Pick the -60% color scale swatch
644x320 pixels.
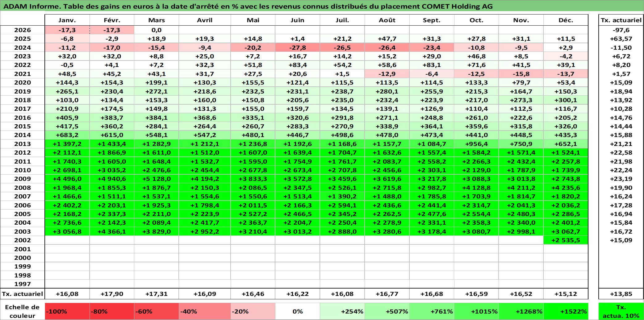[x=157, y=311]
